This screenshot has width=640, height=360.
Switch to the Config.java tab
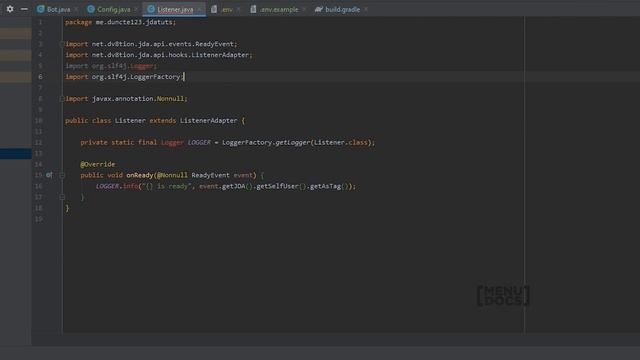(x=113, y=9)
